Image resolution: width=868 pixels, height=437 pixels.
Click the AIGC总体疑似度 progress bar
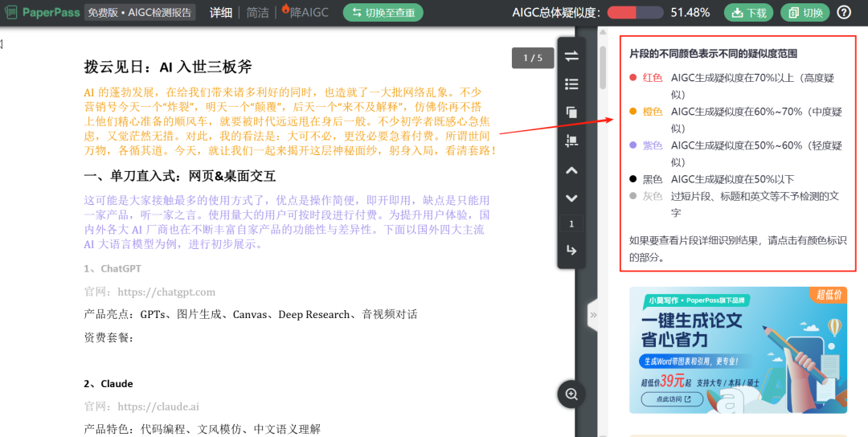635,12
